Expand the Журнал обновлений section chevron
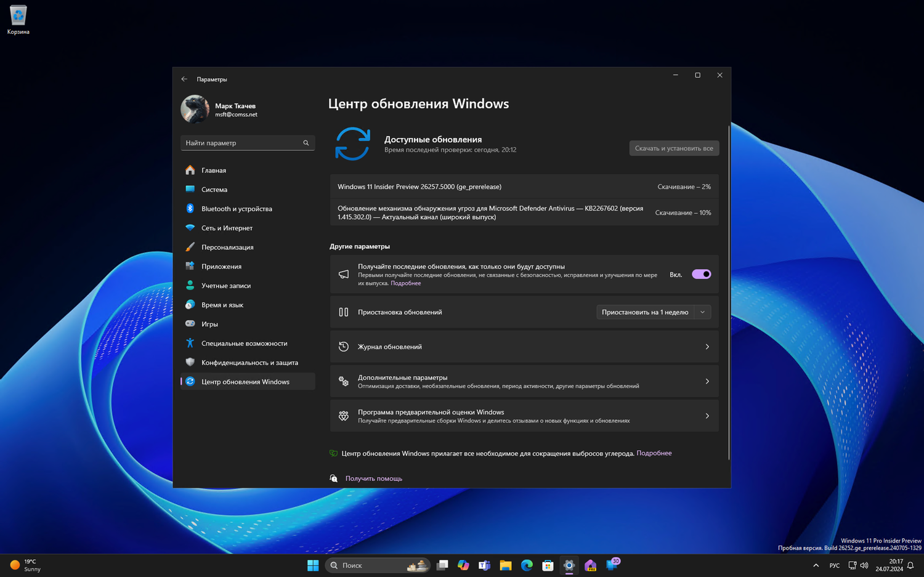The image size is (924, 577). [x=707, y=346]
